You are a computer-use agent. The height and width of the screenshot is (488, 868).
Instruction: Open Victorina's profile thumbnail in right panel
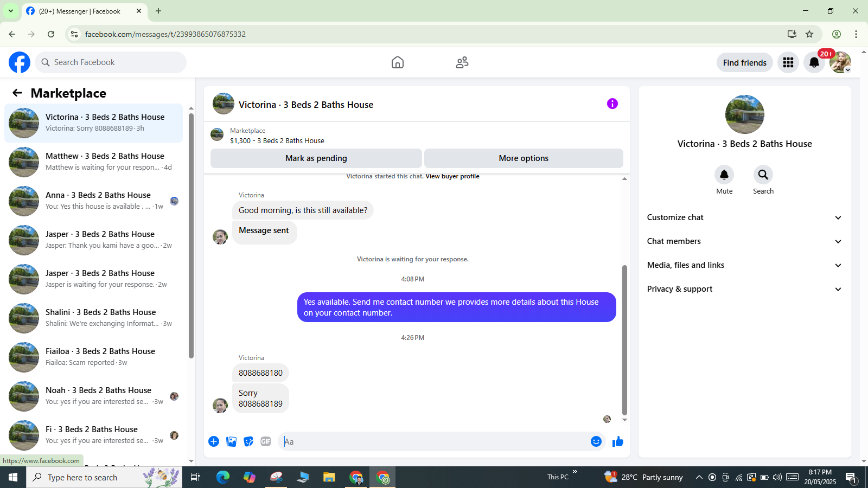pos(744,114)
